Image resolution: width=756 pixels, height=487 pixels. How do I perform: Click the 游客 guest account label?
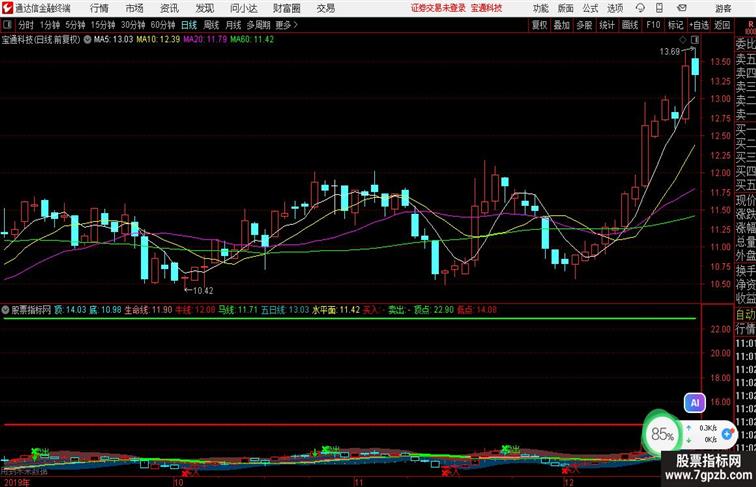[x=723, y=8]
